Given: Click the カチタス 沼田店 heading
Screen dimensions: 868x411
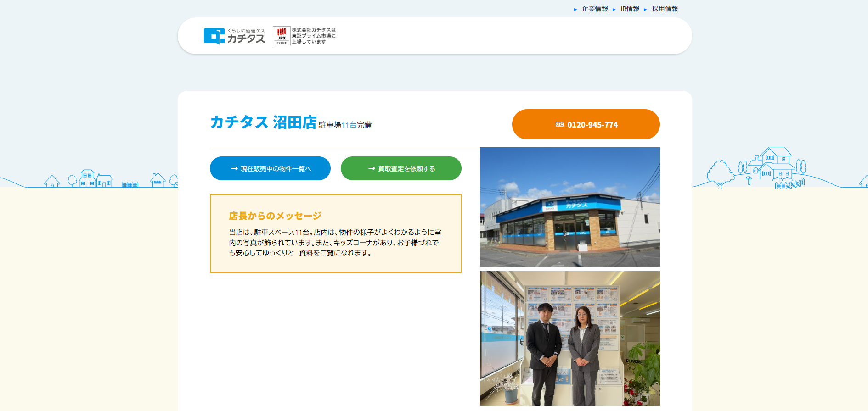Looking at the screenshot, I should 263,122.
